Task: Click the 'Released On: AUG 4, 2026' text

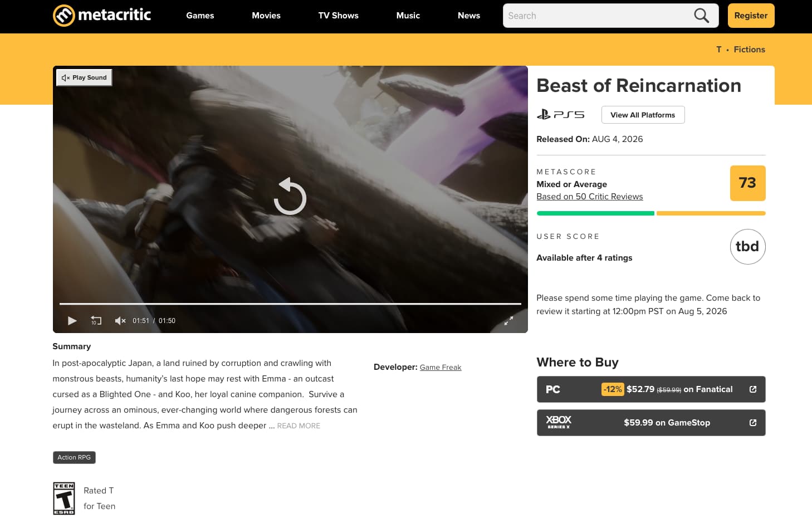Action: coord(590,139)
